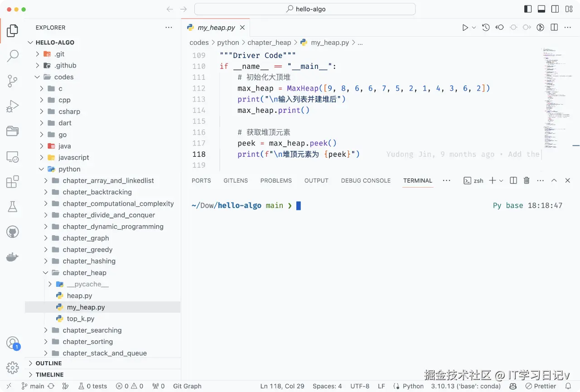Open the Extensions view
The width and height of the screenshot is (580, 392).
pos(12,182)
